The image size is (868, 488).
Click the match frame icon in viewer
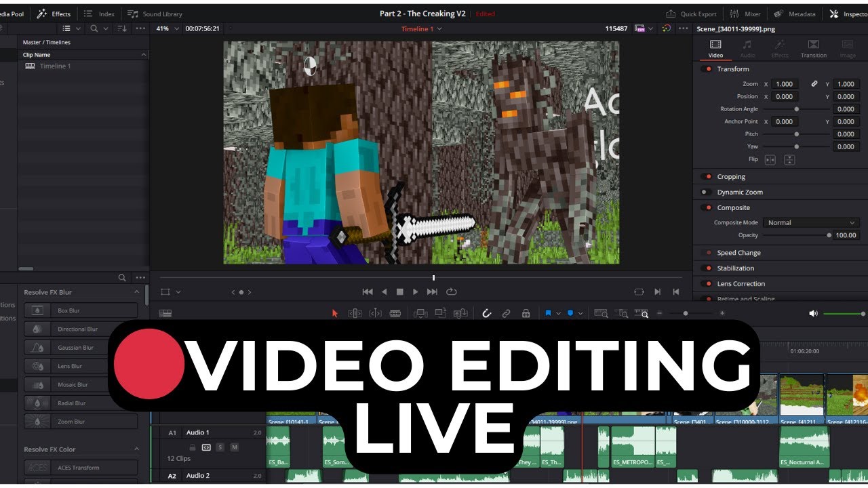[639, 292]
